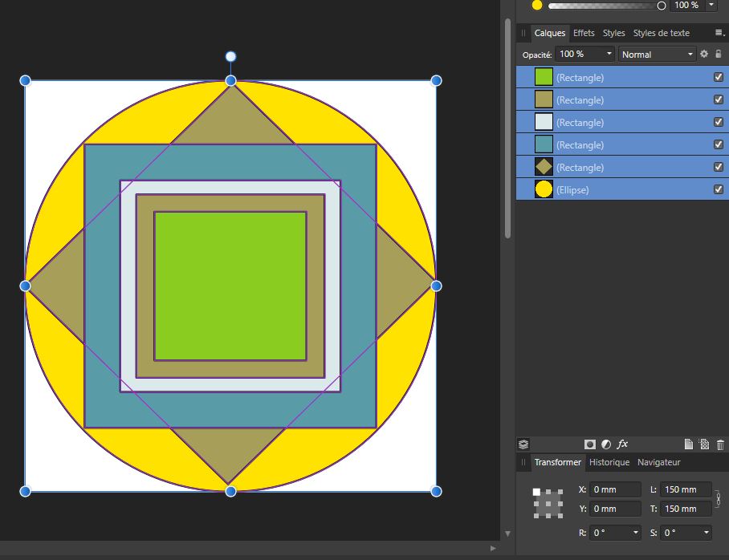Screen dimensions: 729x560
Task: Click the right-middle selection handle
Action: pyautogui.click(x=436, y=286)
